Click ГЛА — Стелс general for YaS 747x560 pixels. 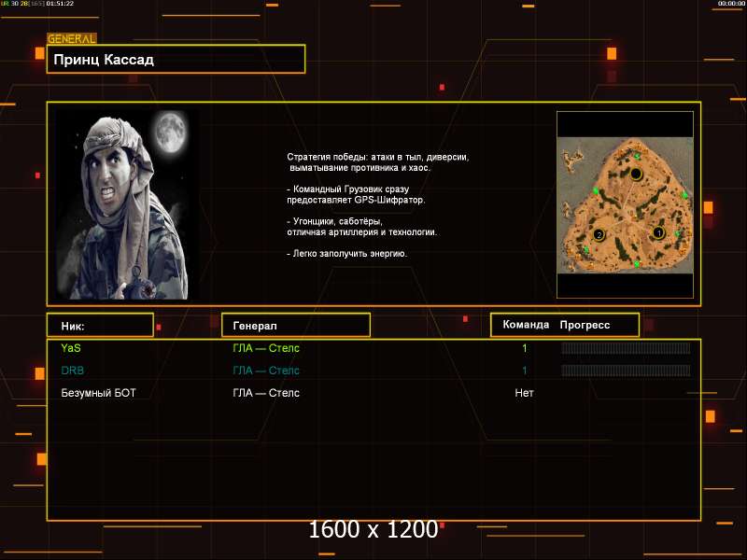[x=266, y=348]
